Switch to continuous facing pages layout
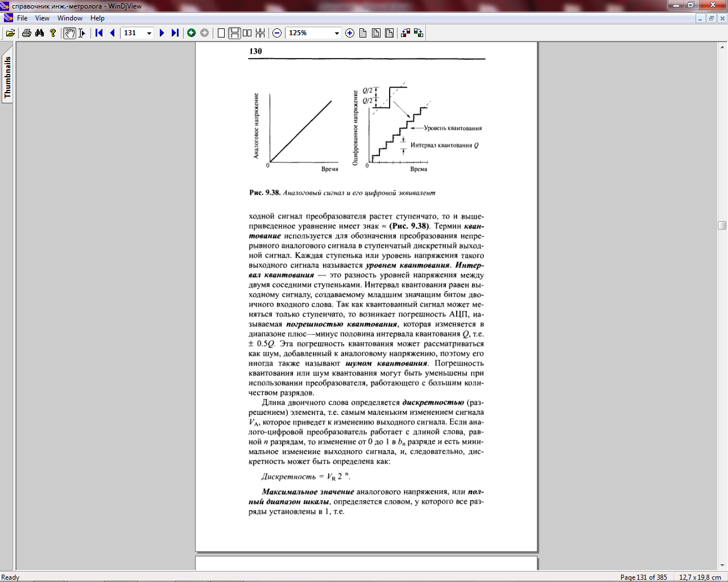The width and height of the screenshot is (728, 582). (x=260, y=33)
